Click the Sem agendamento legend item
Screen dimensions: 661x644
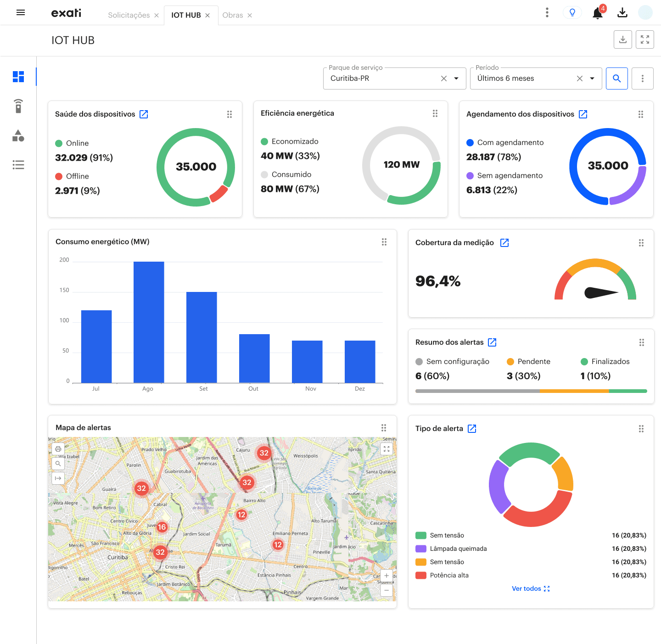click(504, 176)
